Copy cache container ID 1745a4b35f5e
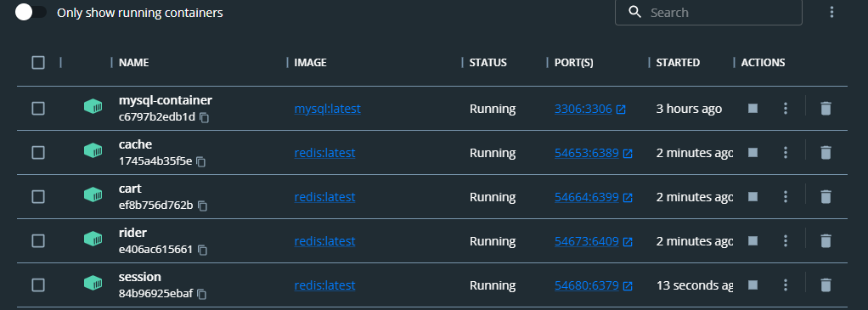The width and height of the screenshot is (868, 310). [201, 161]
